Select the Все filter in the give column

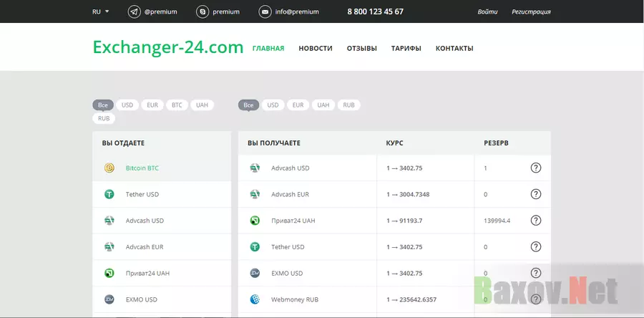click(102, 105)
